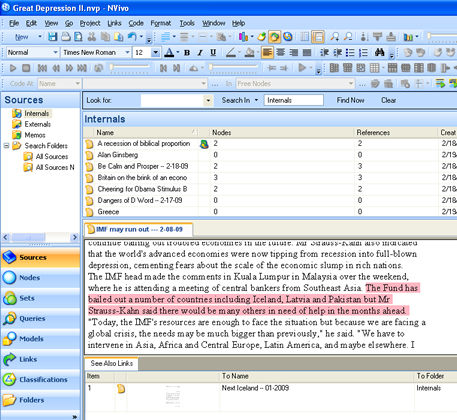Image resolution: width=457 pixels, height=420 pixels.
Task: Open the Code menu
Action: click(x=136, y=23)
